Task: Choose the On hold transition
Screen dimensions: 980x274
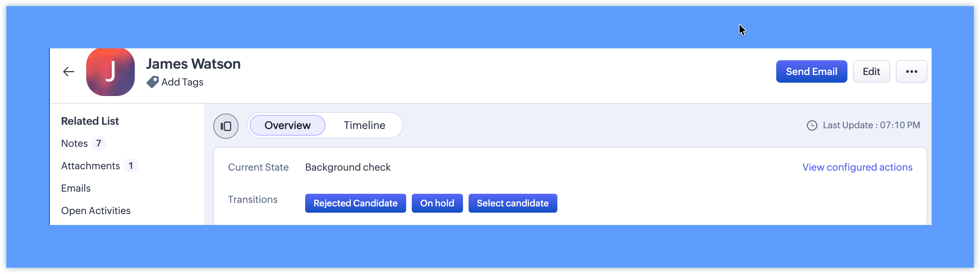Action: 437,203
